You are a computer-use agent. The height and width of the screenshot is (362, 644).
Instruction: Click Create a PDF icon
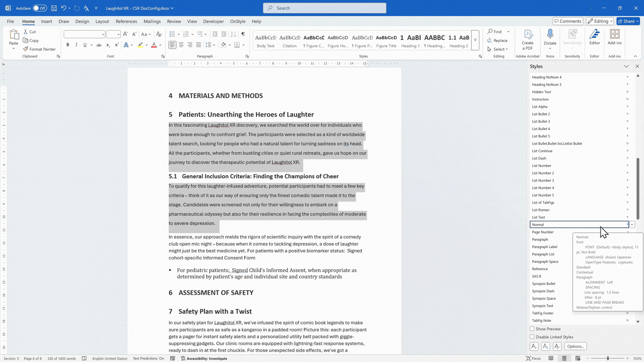[528, 40]
